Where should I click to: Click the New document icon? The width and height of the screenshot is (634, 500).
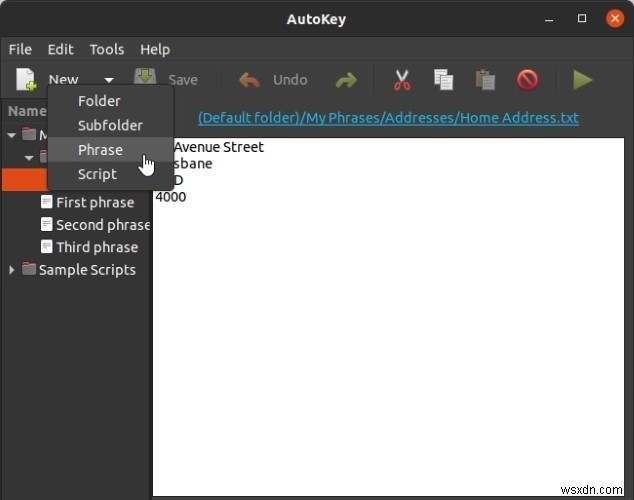pyautogui.click(x=26, y=80)
